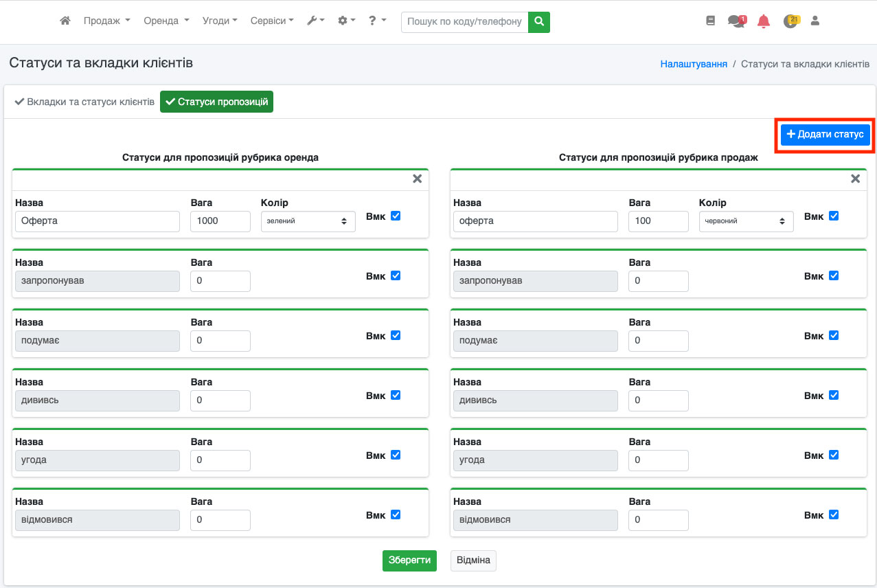877x588 pixels.
Task: Click the red notifications bell
Action: point(763,21)
